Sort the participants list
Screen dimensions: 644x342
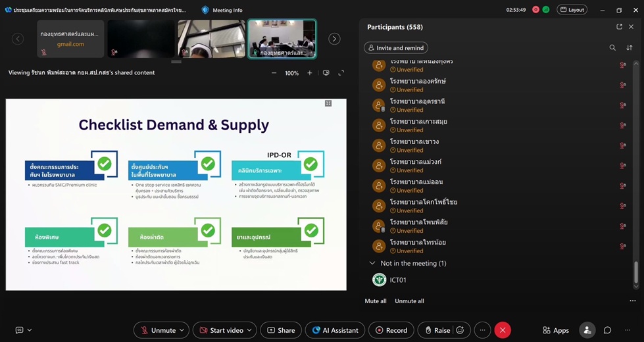point(630,47)
